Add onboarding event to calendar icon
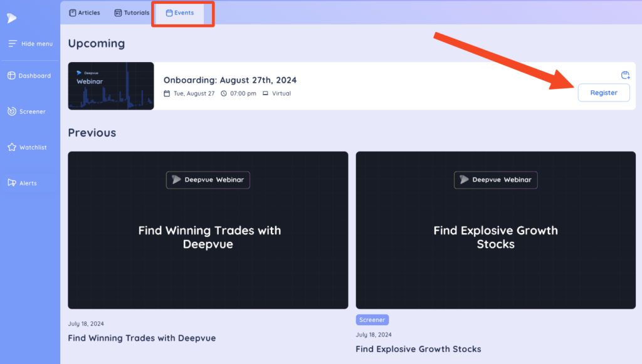This screenshot has width=642, height=364. (625, 75)
